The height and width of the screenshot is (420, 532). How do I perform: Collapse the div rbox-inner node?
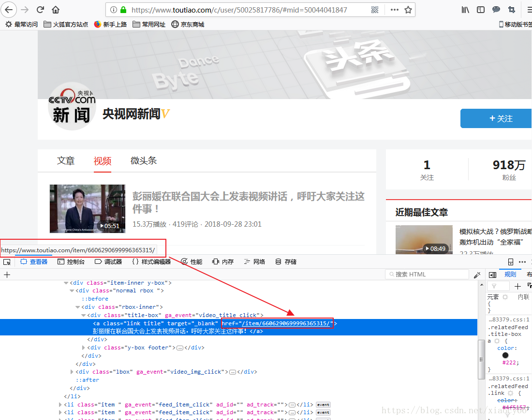(x=77, y=307)
